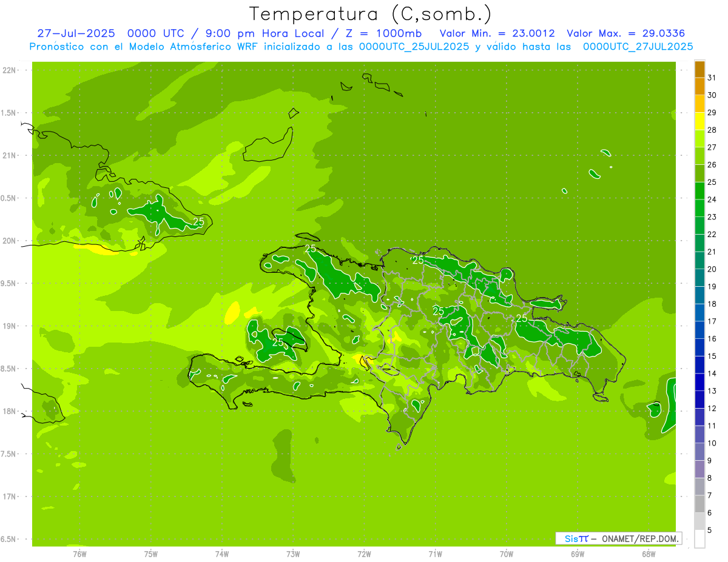Click the "Valor Min. = 23.0012" text
The height and width of the screenshot is (562, 728).
pos(497,33)
